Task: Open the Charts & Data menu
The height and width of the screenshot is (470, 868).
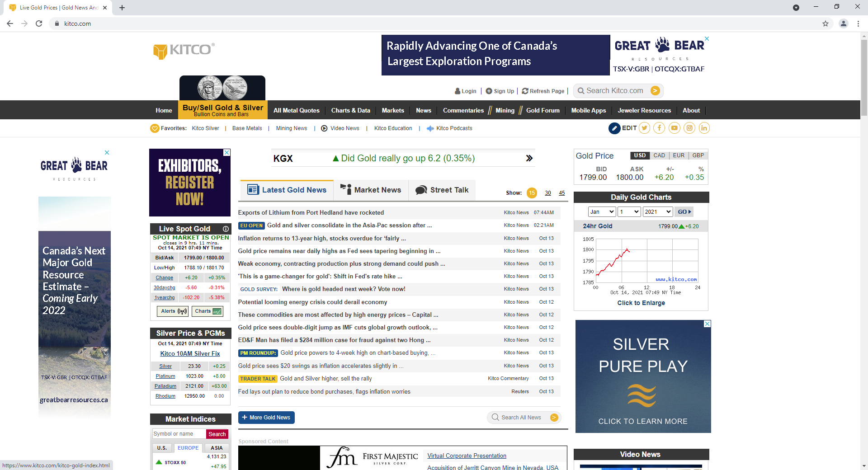Action: [x=350, y=110]
